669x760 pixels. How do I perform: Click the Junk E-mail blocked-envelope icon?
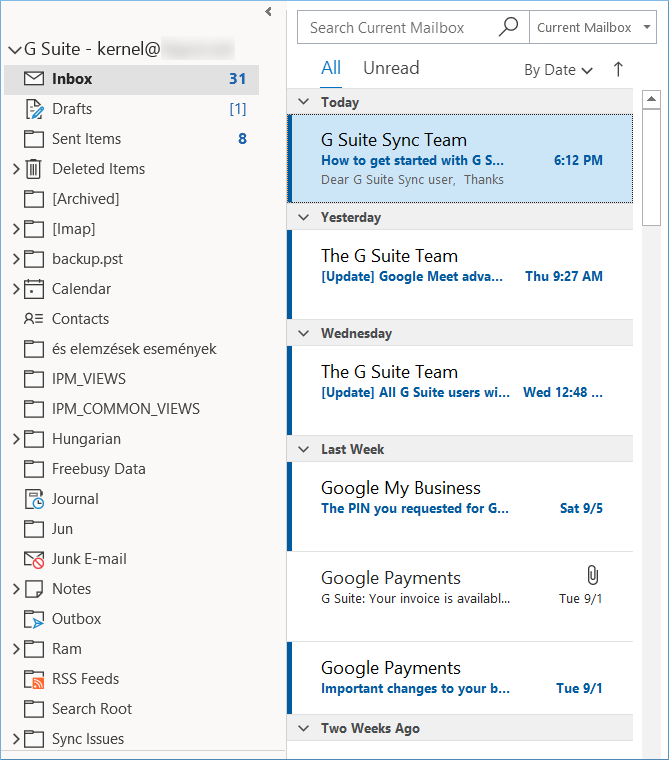pyautogui.click(x=34, y=559)
